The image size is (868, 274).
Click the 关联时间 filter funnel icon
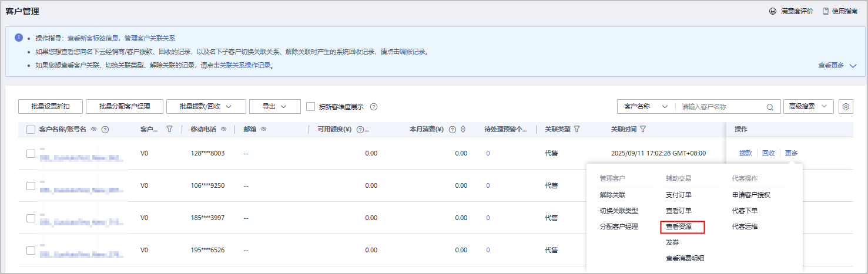pos(643,129)
